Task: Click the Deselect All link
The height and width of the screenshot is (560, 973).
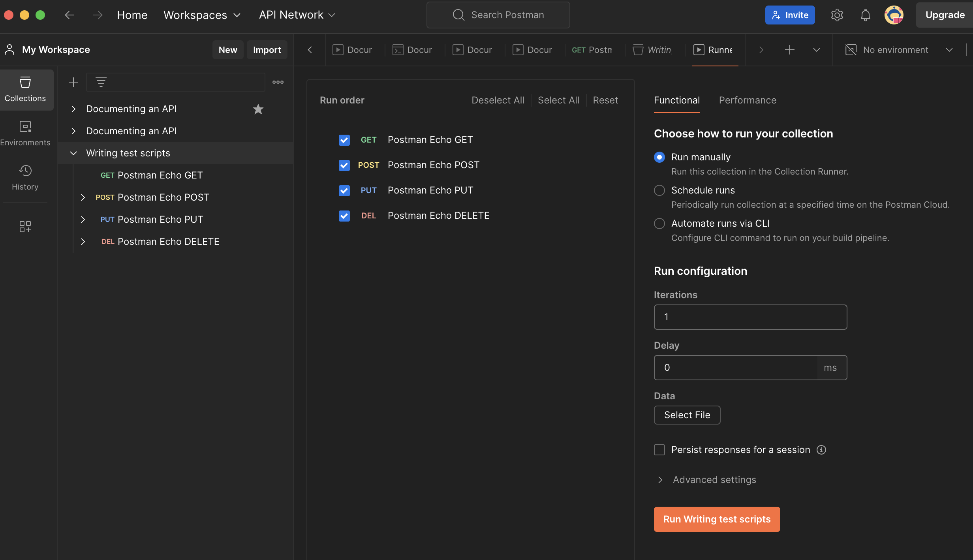Action: point(498,100)
